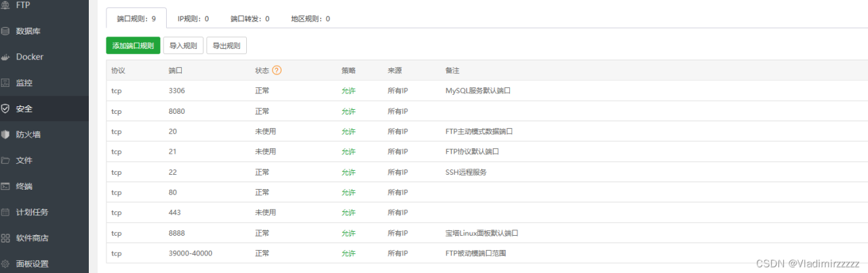
Task: Click the 39000-40000 port range cell
Action: click(x=190, y=253)
